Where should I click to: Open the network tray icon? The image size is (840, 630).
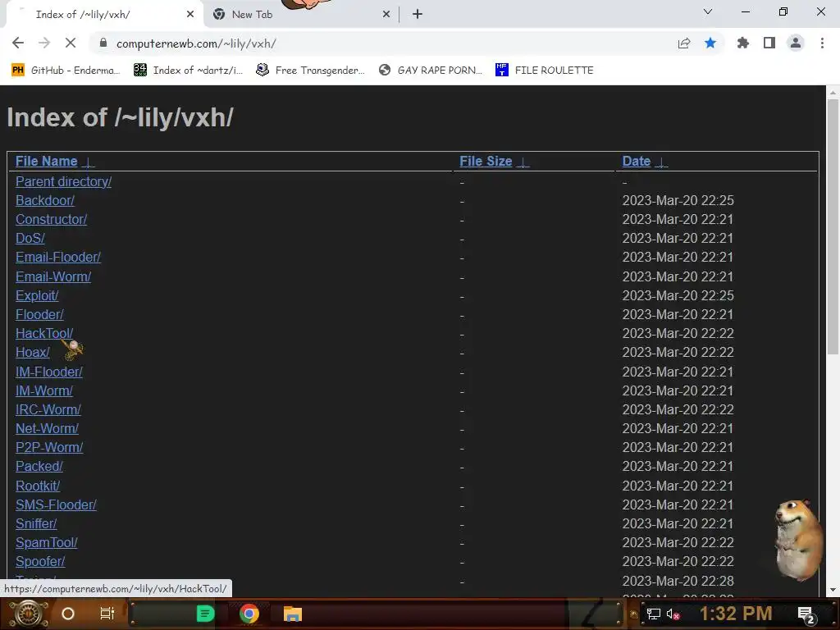[x=654, y=614]
